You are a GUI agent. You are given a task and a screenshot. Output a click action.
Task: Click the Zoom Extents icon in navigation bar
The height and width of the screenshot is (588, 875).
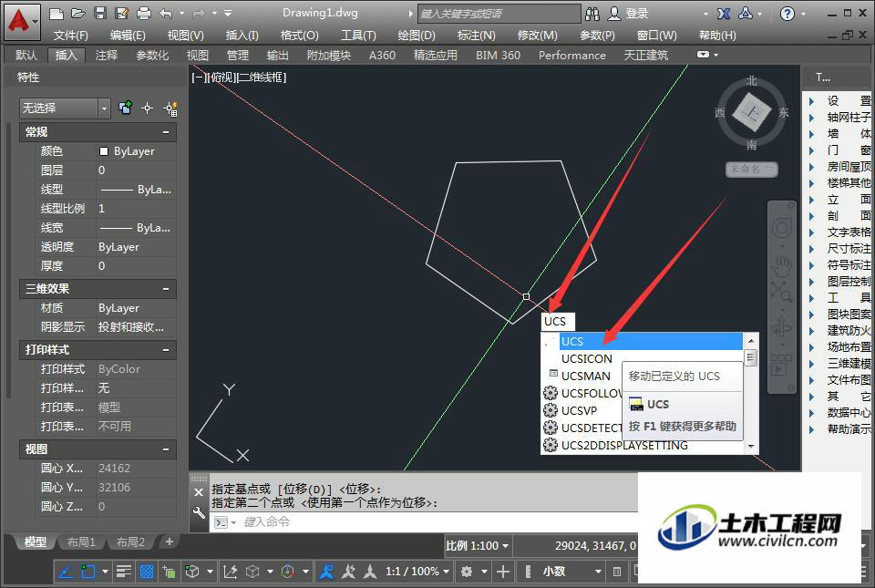point(781,292)
